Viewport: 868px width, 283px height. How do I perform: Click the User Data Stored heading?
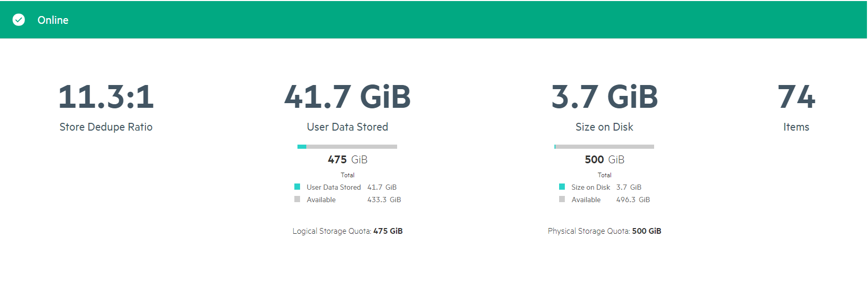click(x=347, y=127)
